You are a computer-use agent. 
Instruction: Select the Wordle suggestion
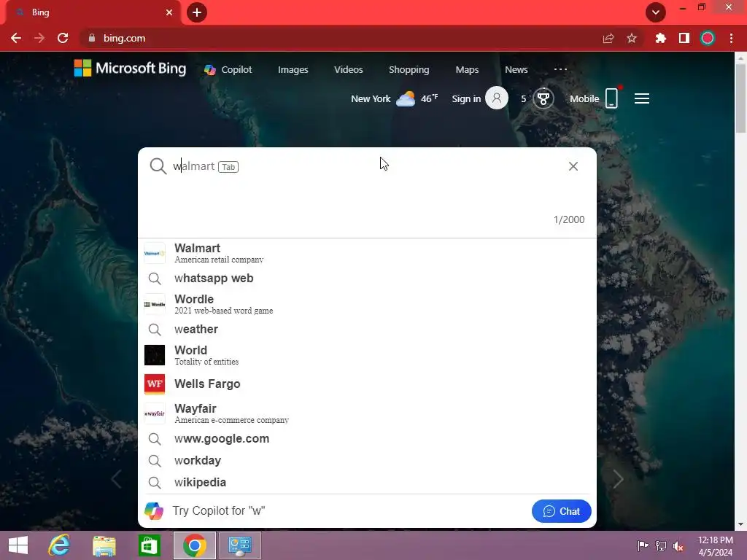click(367, 304)
